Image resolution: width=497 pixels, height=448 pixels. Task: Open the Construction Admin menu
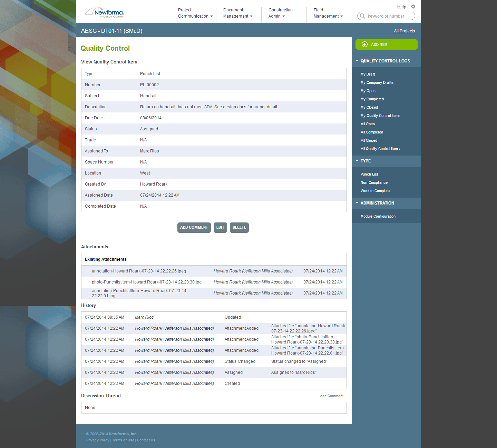tap(281, 13)
